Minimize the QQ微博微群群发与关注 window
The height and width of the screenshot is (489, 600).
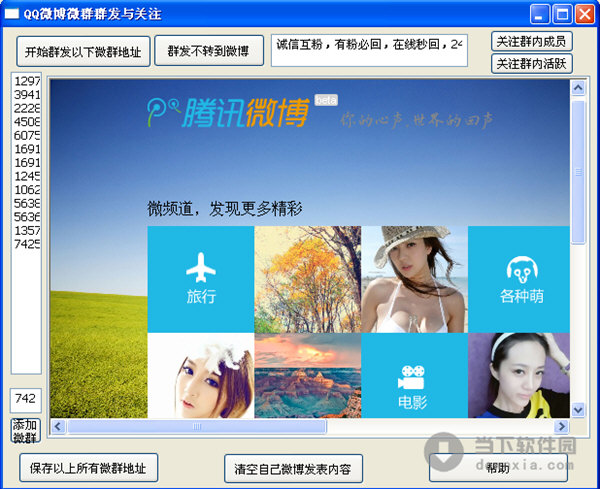coord(540,14)
